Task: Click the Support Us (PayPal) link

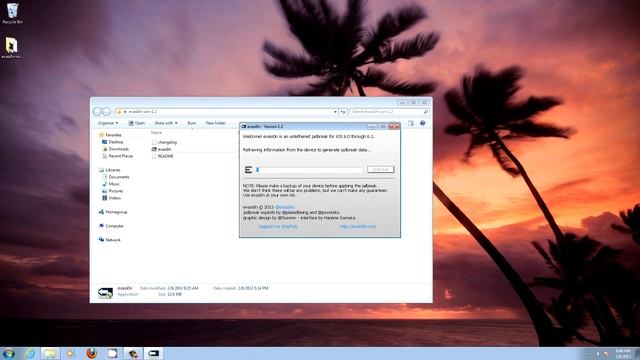Action: (278, 226)
